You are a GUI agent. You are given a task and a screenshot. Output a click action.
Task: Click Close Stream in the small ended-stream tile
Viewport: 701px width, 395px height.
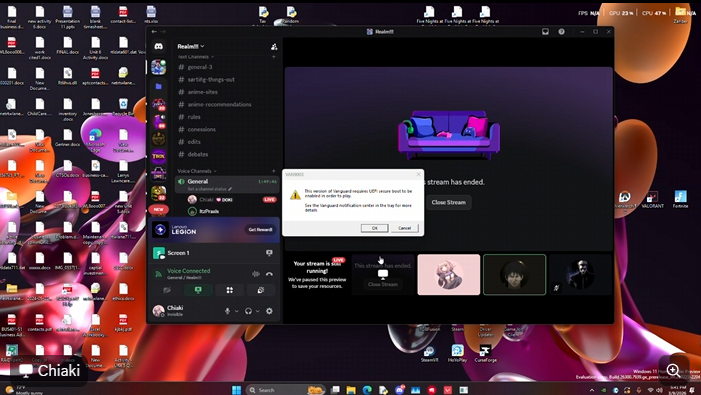click(383, 284)
